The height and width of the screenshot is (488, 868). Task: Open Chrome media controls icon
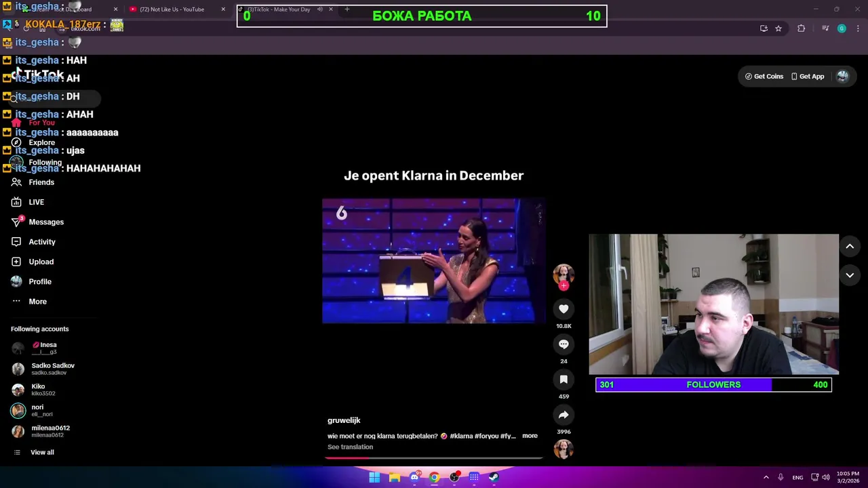[825, 28]
